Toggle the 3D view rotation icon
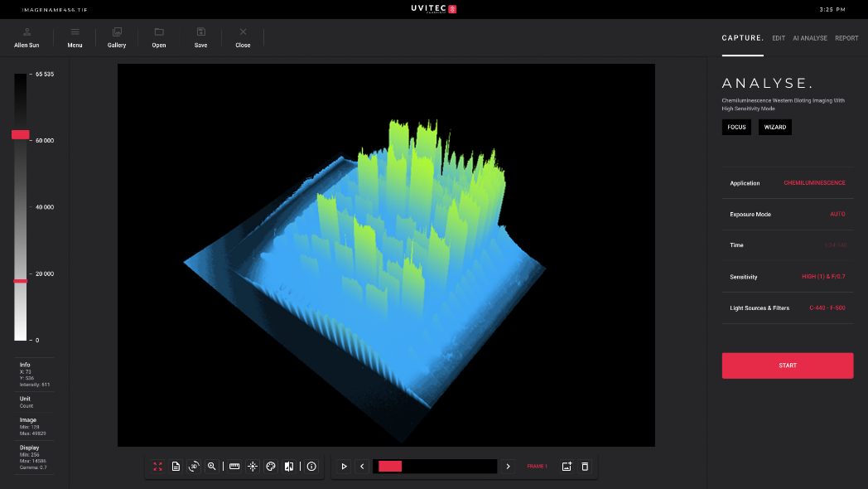The width and height of the screenshot is (868, 489). point(194,467)
